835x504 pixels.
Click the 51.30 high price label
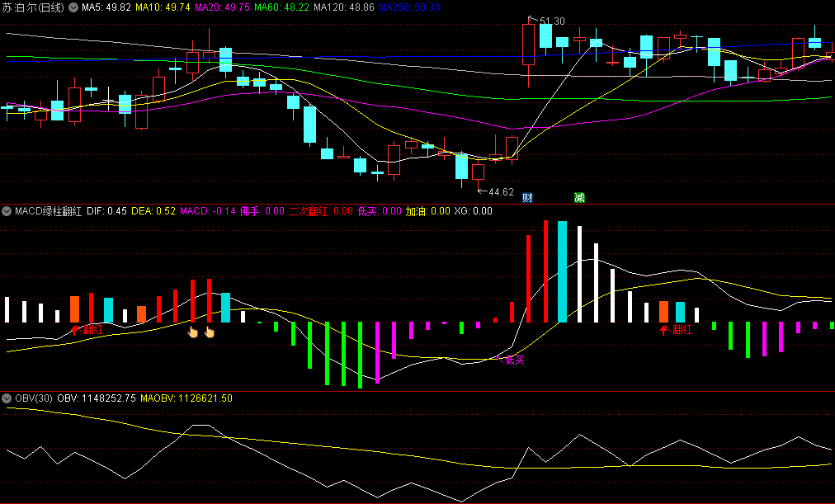point(552,21)
